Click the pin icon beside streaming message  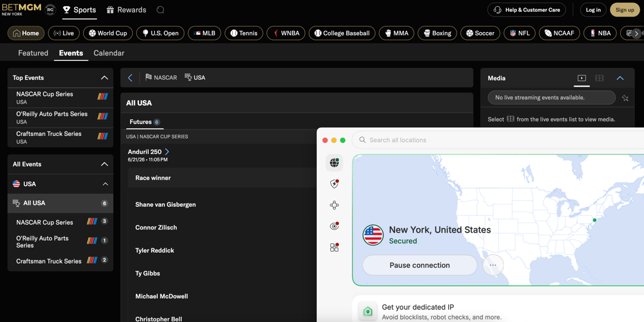click(625, 97)
